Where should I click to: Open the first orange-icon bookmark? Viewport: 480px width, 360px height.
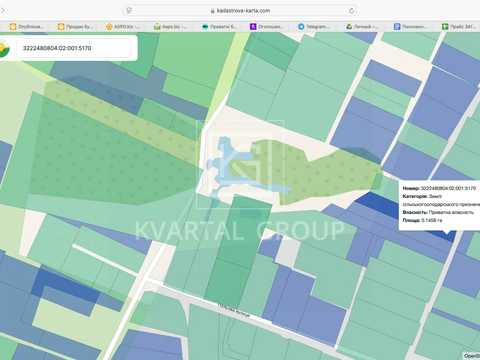26,27
